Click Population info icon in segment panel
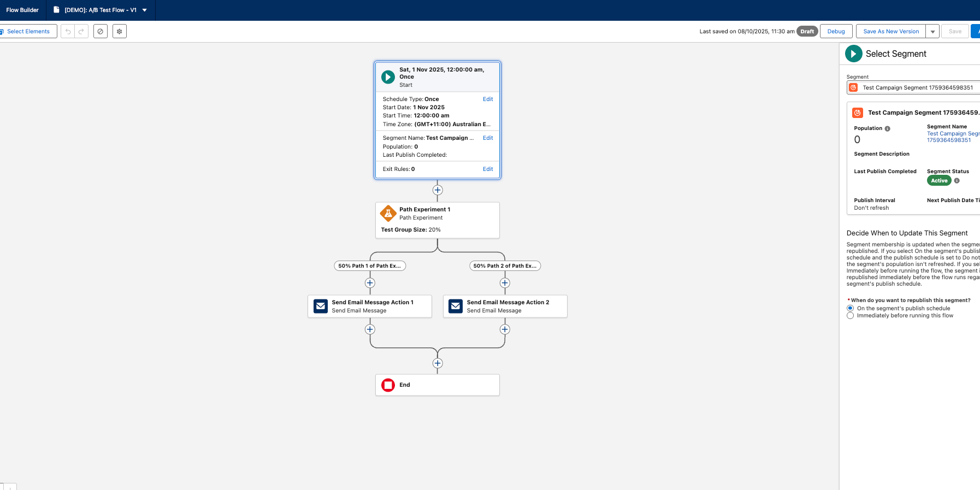980x490 pixels. [887, 129]
